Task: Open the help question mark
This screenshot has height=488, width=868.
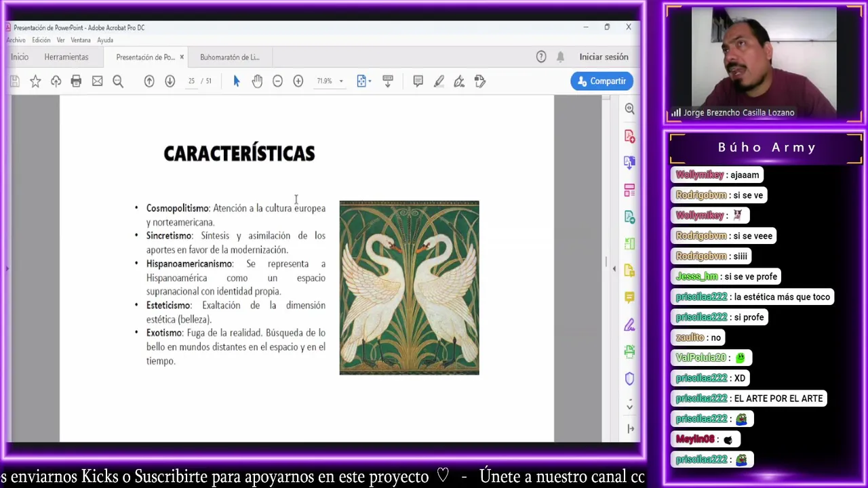Action: [541, 57]
